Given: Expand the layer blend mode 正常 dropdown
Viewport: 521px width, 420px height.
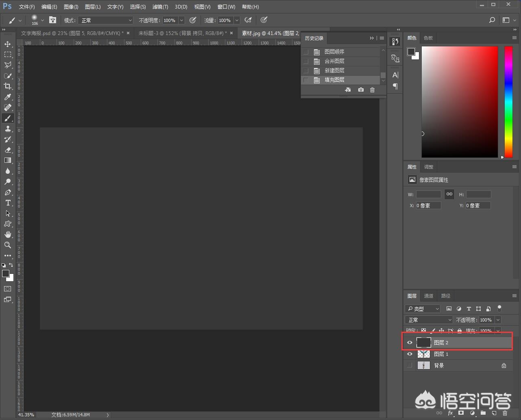Looking at the screenshot, I should click(x=429, y=320).
